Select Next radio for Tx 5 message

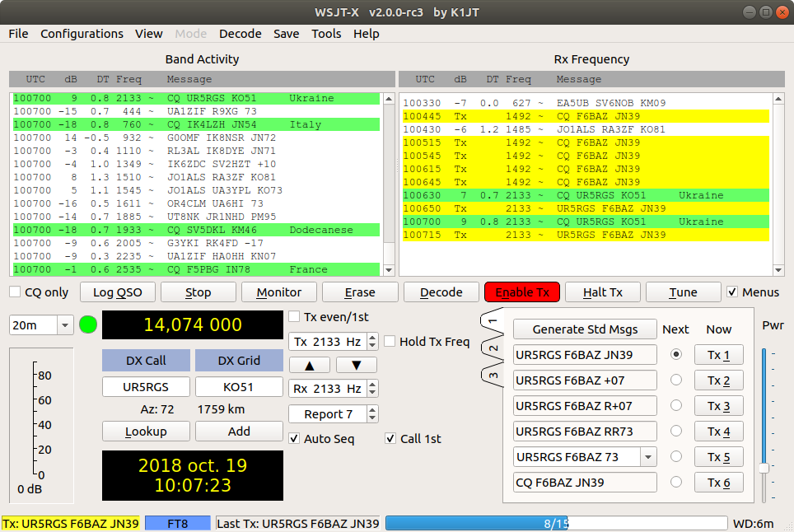(x=676, y=456)
